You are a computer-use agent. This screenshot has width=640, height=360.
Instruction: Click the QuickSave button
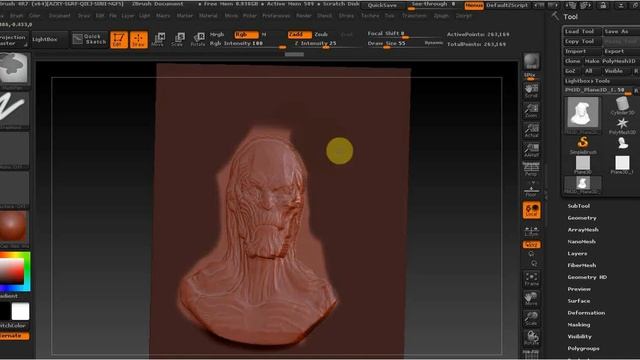[382, 5]
